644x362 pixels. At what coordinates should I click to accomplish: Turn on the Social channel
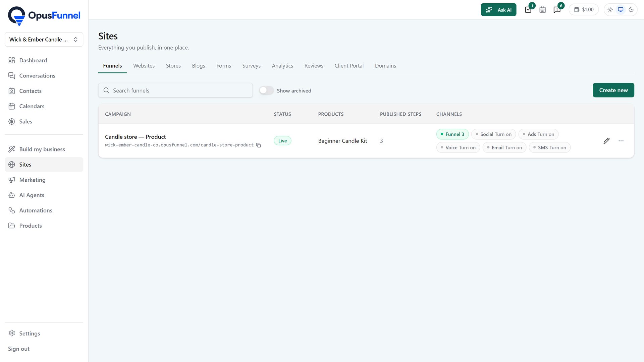(493, 134)
